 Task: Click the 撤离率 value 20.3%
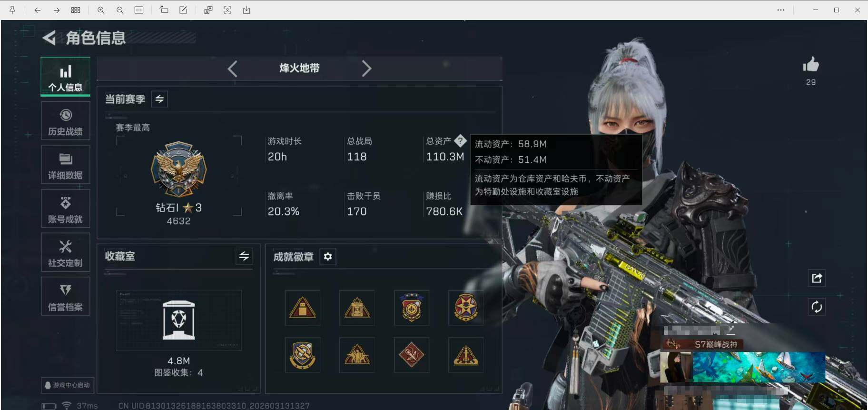284,211
